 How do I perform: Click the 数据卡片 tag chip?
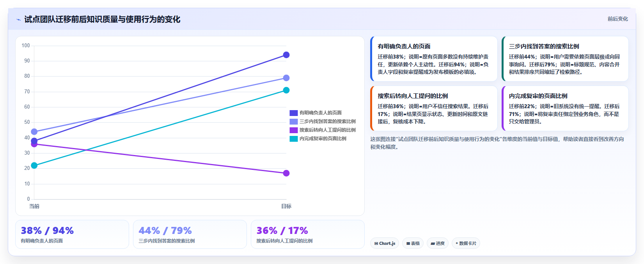point(466,243)
